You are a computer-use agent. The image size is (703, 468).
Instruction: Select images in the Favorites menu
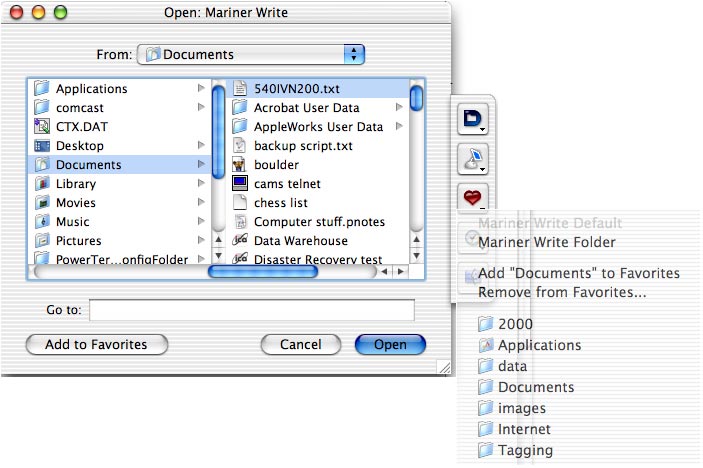coord(522,408)
